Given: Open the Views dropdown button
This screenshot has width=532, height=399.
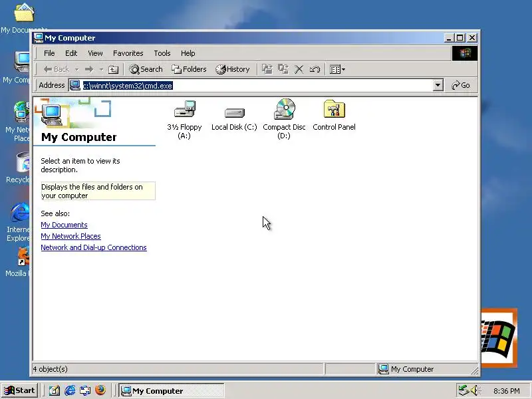Looking at the screenshot, I should point(337,70).
